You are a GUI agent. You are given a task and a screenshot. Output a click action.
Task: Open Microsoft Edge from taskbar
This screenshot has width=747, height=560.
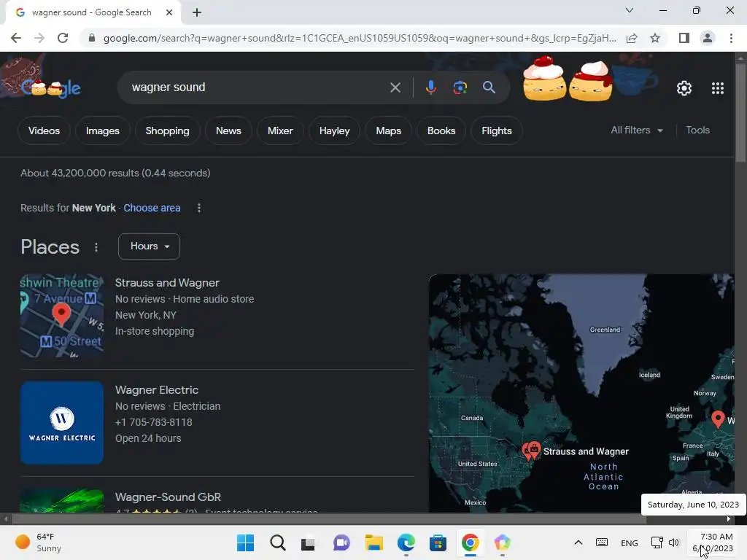point(406,542)
